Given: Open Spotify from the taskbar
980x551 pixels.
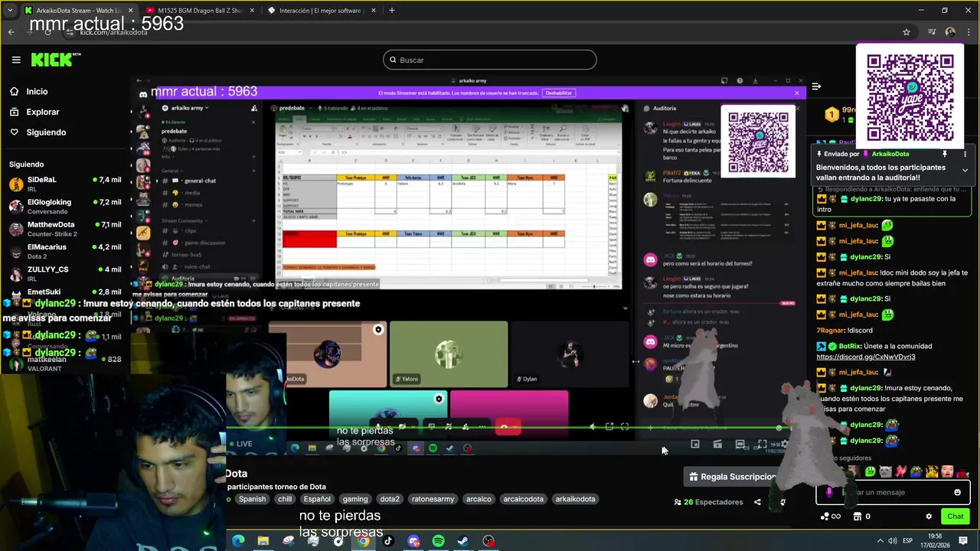Looking at the screenshot, I should tap(439, 541).
